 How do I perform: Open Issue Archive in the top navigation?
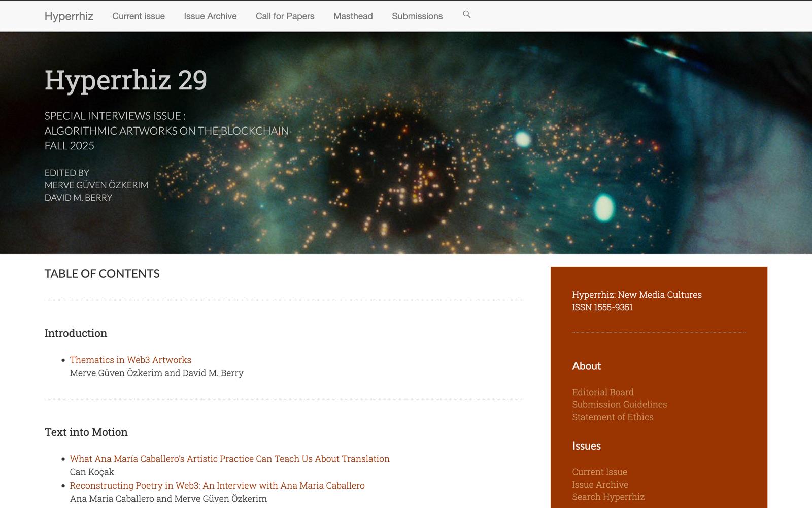tap(210, 16)
